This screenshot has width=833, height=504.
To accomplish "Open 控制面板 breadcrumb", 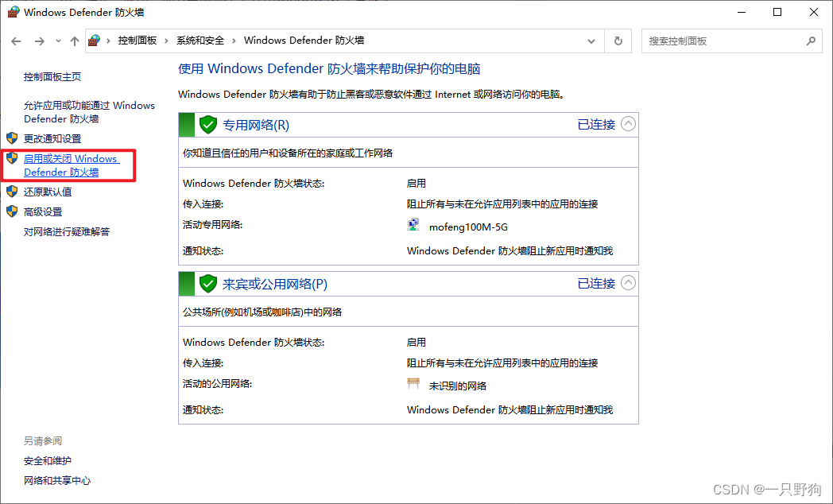I will click(137, 41).
